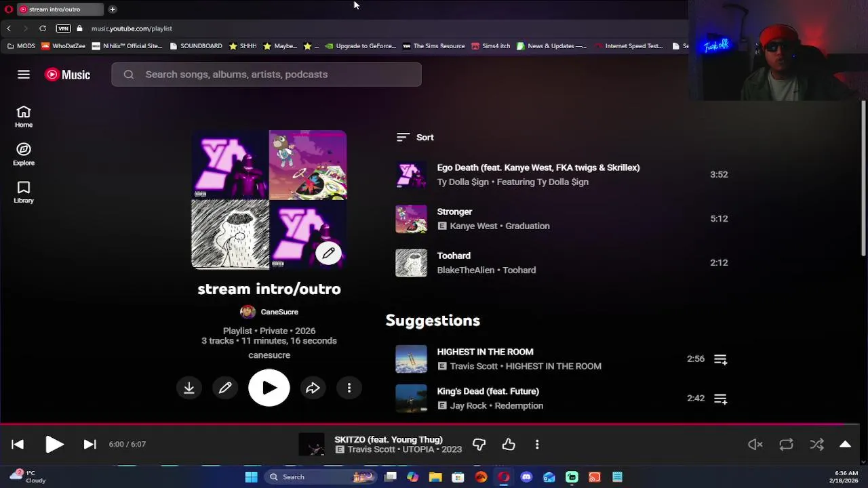Image resolution: width=868 pixels, height=488 pixels.
Task: Expand the now-playing panel arrow
Action: [845, 445]
